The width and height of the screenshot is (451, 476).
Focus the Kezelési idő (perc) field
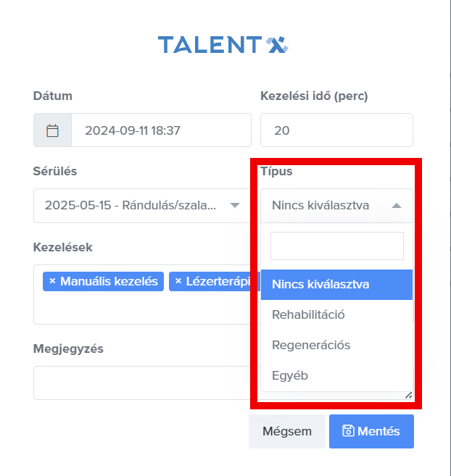(x=336, y=130)
